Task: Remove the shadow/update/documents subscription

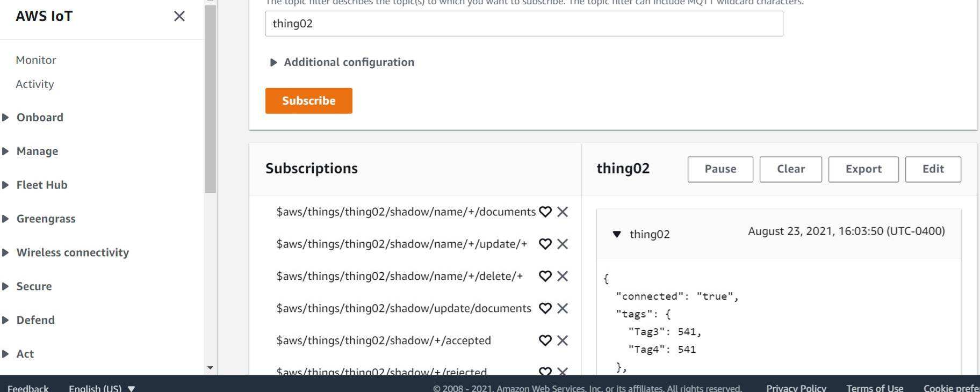Action: (x=563, y=308)
